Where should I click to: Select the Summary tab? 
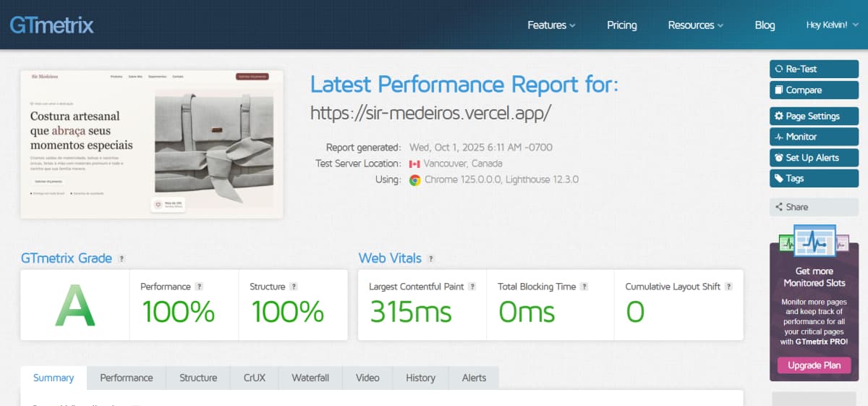point(54,378)
